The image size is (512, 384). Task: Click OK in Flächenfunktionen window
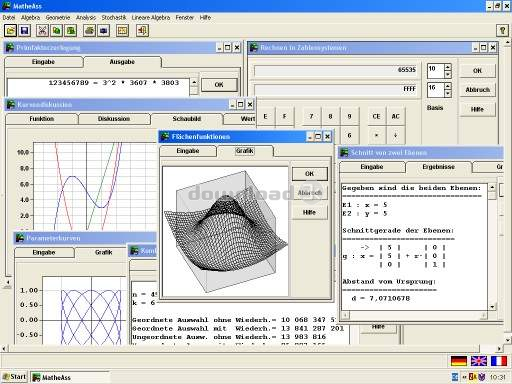[x=309, y=174]
